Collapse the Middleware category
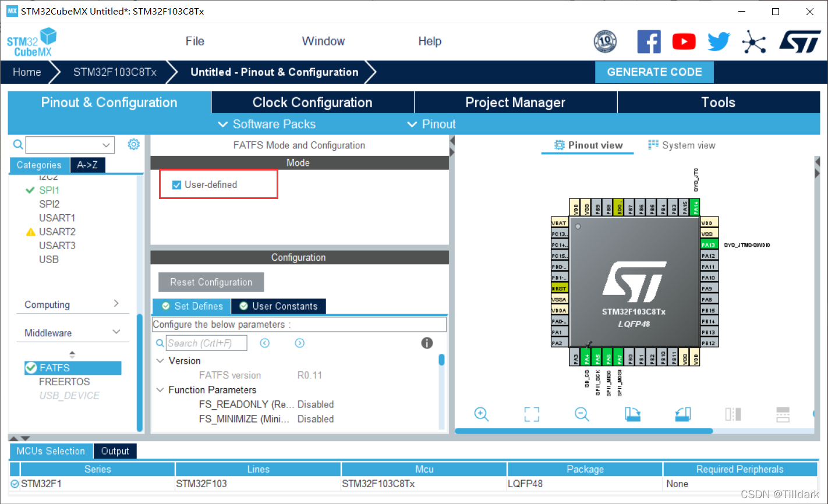828x504 pixels. pyautogui.click(x=72, y=333)
